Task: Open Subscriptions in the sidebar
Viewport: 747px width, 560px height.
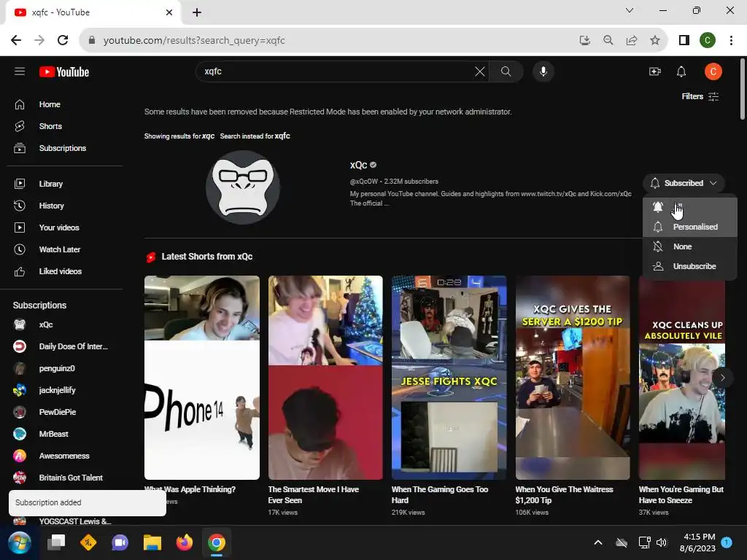Action: click(64, 148)
